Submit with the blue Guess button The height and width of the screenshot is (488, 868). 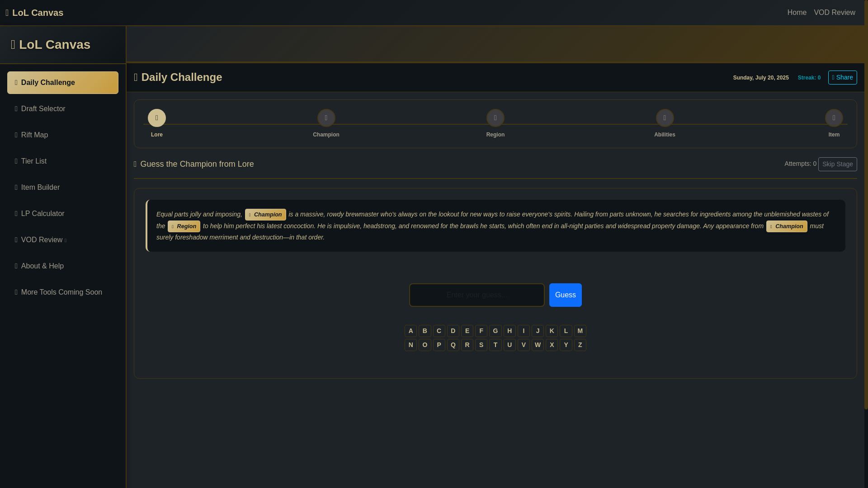point(565,295)
